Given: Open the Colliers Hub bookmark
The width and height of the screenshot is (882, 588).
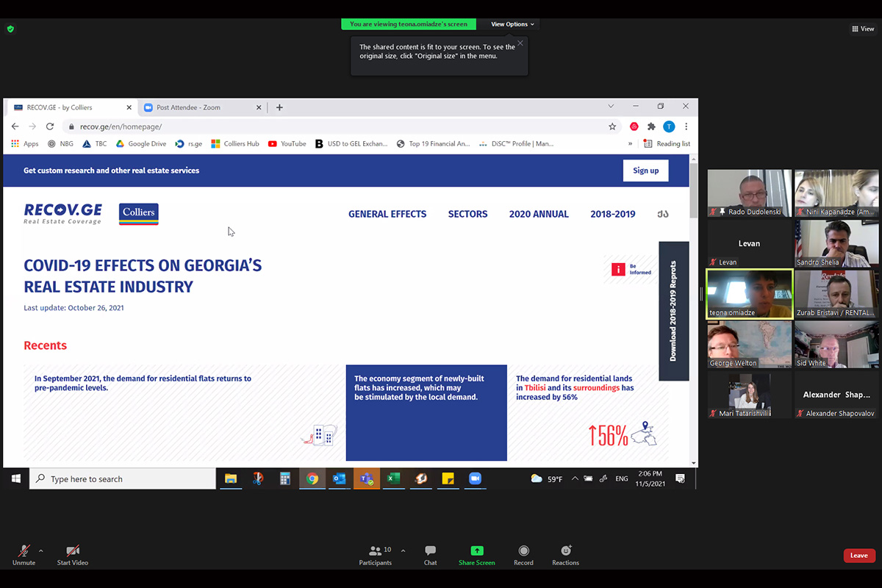Looking at the screenshot, I should pos(235,144).
